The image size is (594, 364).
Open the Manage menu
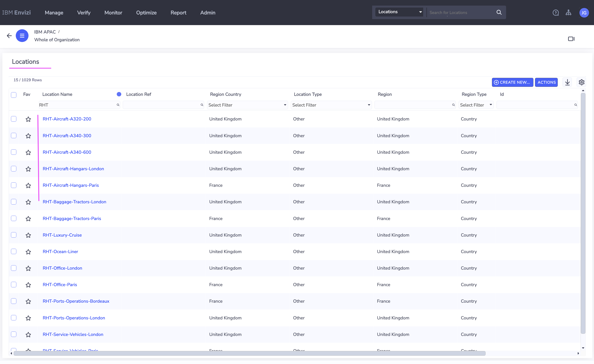pos(54,13)
